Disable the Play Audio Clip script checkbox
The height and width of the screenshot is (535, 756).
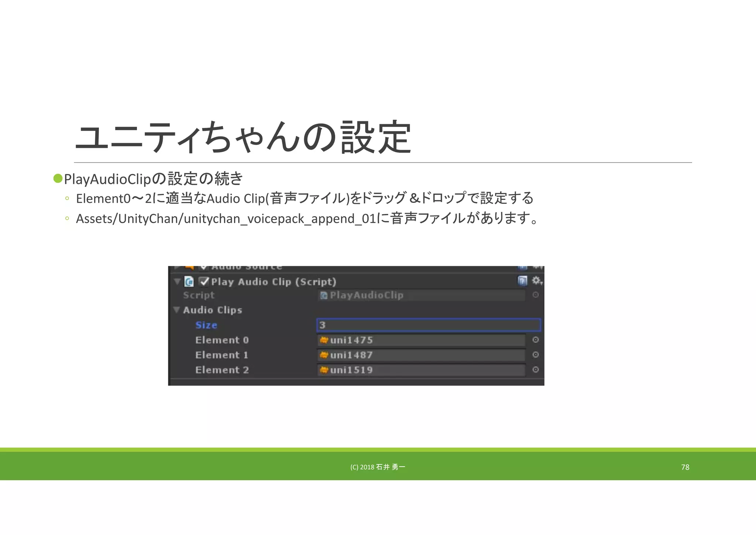tap(204, 282)
